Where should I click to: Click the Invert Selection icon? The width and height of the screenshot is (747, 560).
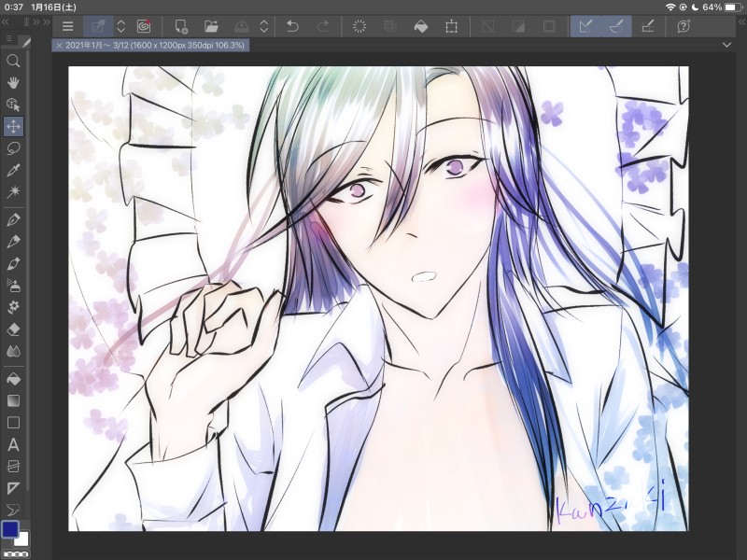(x=518, y=27)
